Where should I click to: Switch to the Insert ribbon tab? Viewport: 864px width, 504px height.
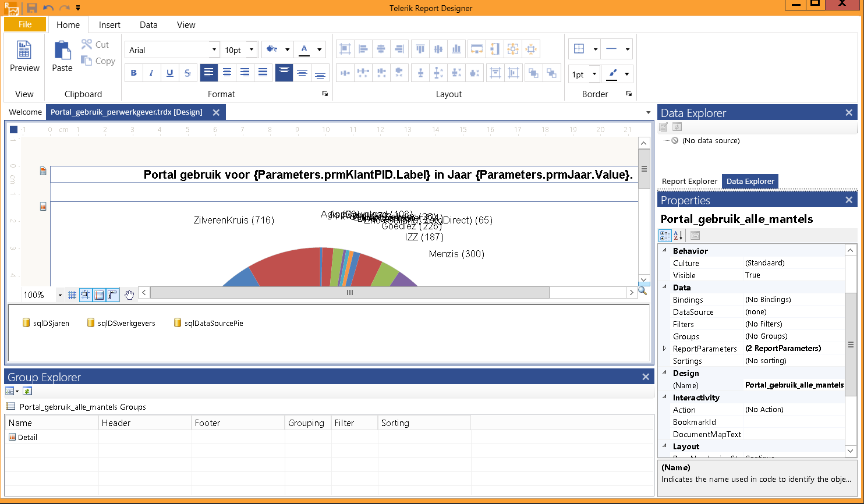[109, 25]
